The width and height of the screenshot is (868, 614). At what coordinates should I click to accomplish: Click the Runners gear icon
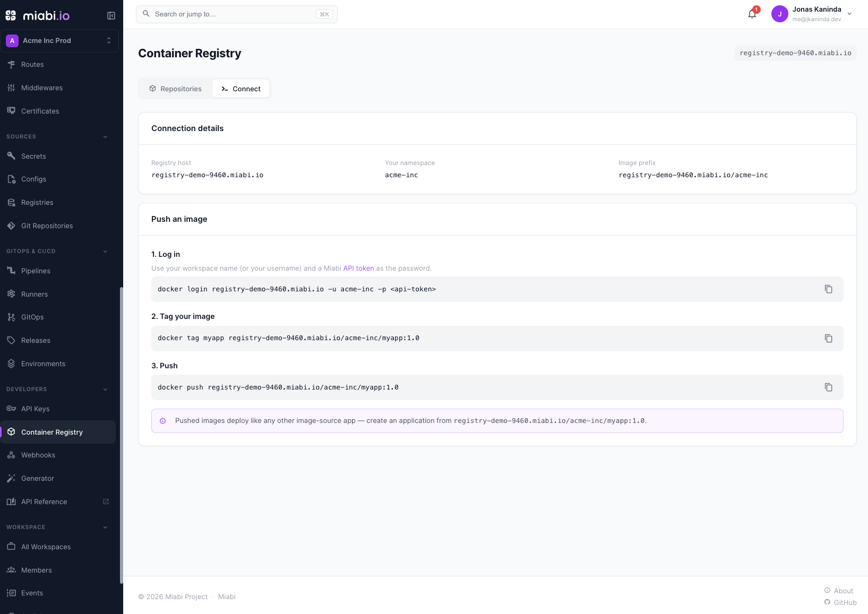pos(11,294)
